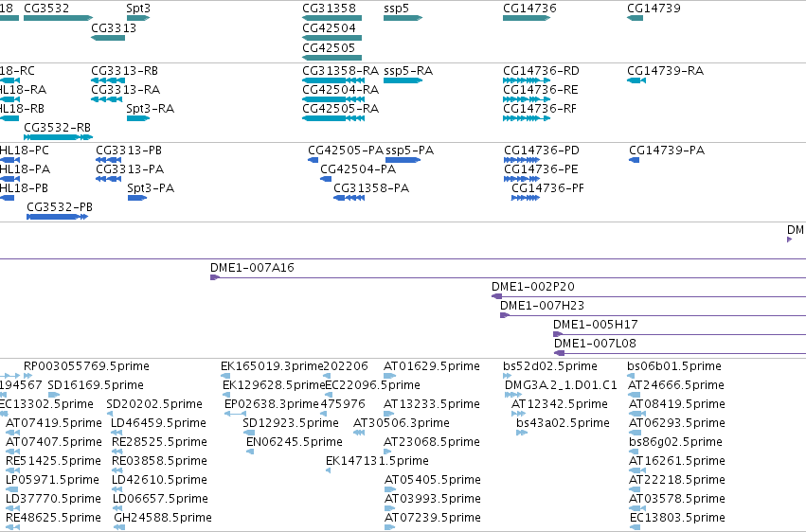Select protein CG14736-PF
The image size is (806, 532).
pos(547,188)
